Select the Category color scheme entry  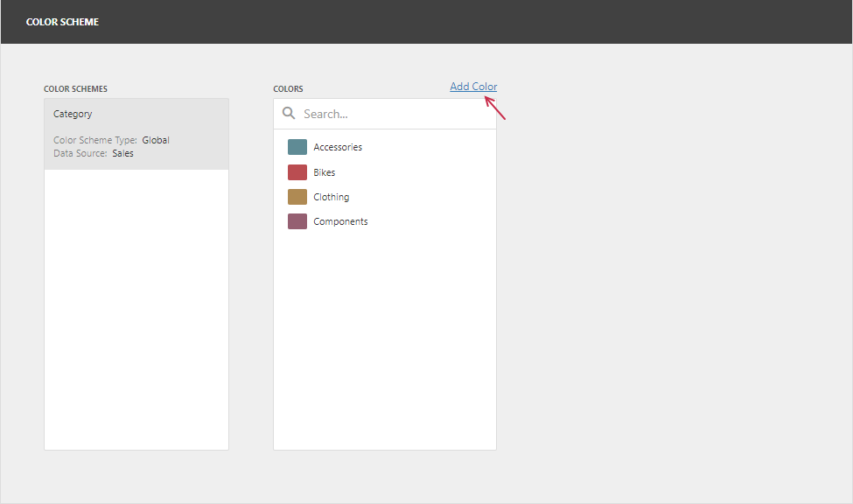(136, 133)
